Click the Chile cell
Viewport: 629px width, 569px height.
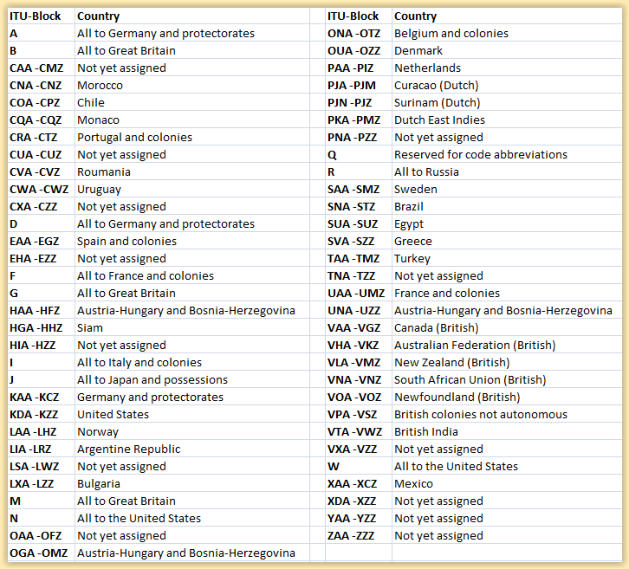pos(92,103)
